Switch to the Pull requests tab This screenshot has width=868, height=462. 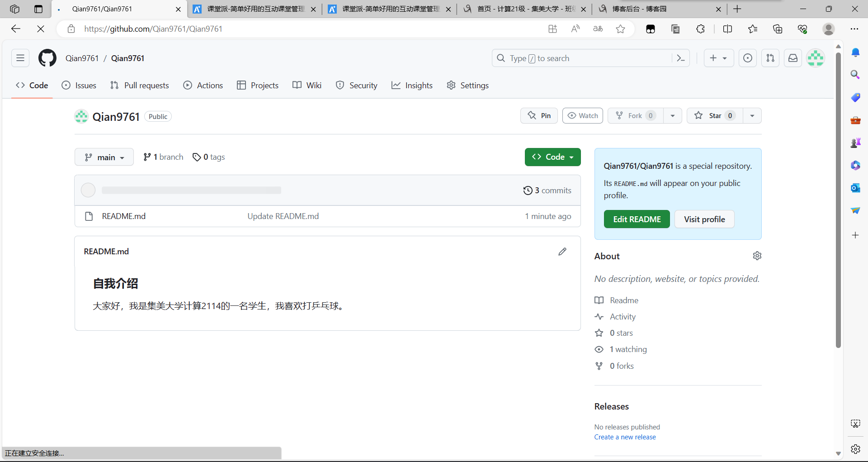140,86
